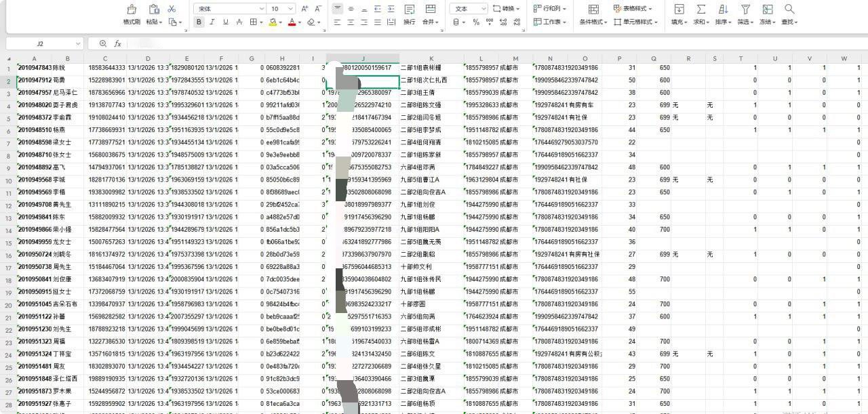
Task: Click the Sort (排序) icon
Action: [x=723, y=9]
